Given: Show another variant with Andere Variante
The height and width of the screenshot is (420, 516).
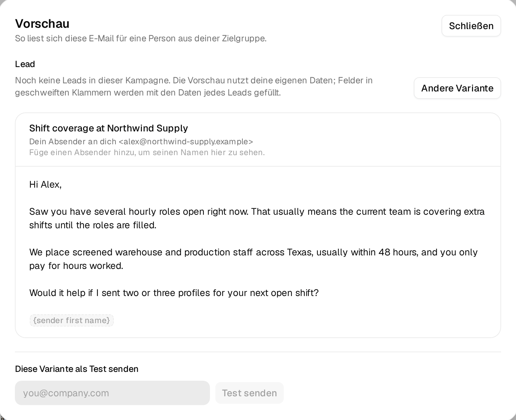Looking at the screenshot, I should 457,88.
